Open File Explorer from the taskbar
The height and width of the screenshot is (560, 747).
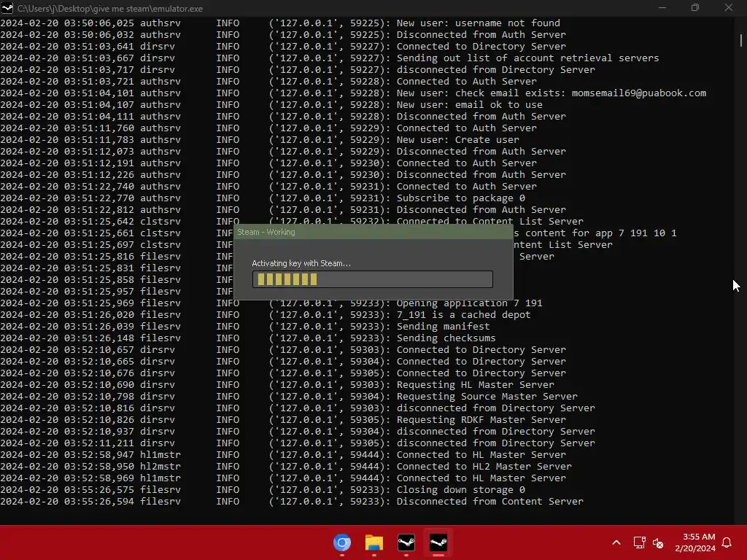pyautogui.click(x=374, y=542)
